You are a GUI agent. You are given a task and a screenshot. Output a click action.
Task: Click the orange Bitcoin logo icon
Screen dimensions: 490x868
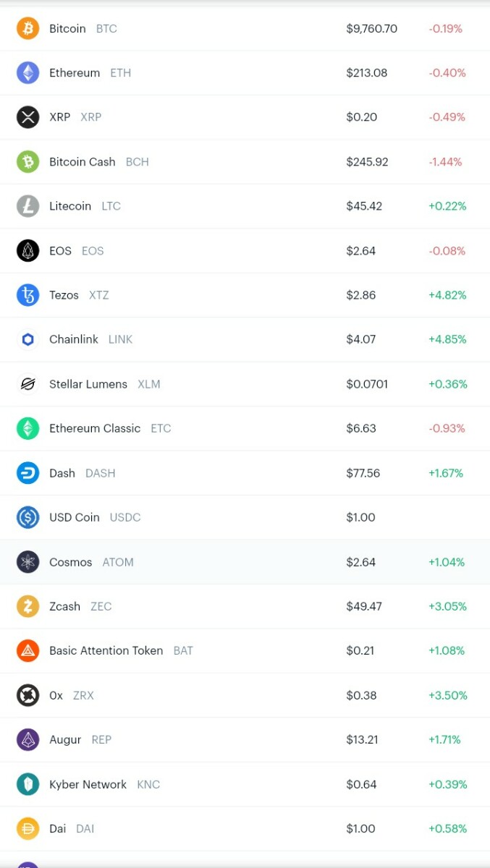pos(28,29)
